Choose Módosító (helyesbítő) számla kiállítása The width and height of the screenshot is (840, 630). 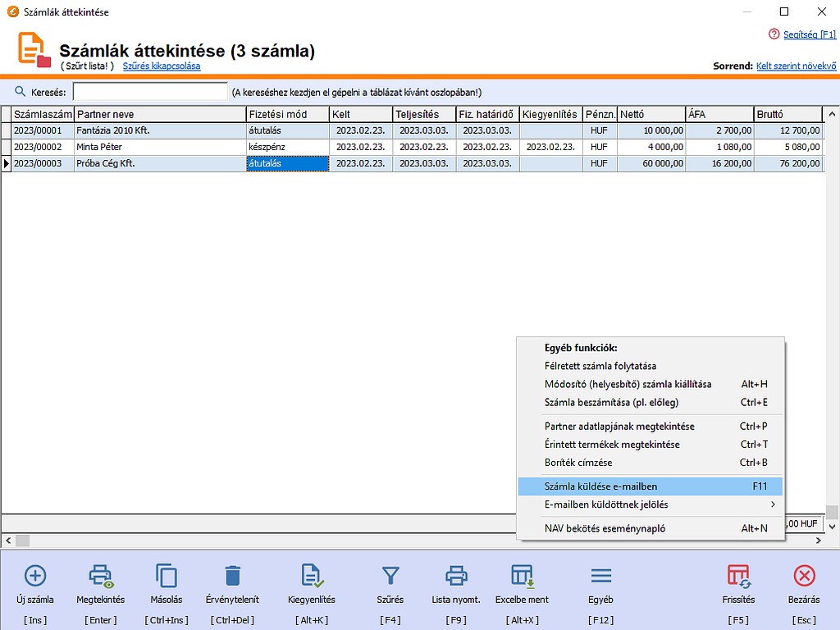pyautogui.click(x=628, y=384)
